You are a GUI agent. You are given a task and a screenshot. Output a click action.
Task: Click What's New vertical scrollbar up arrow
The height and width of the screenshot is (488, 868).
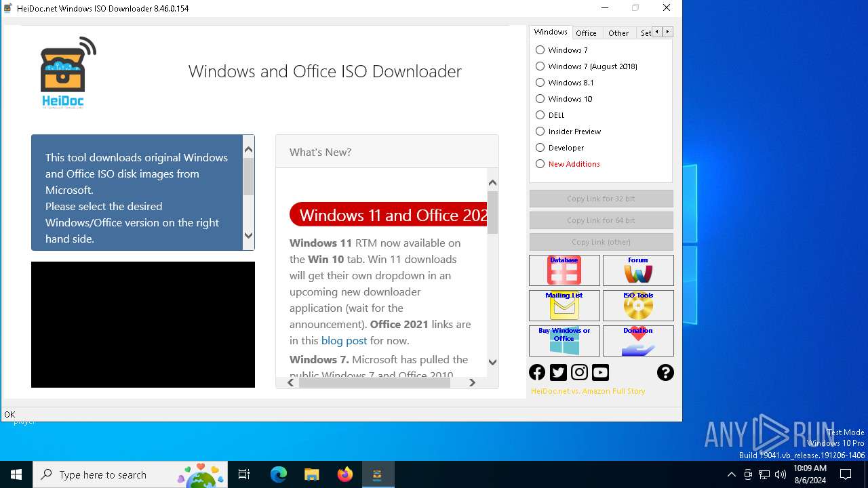coord(492,182)
